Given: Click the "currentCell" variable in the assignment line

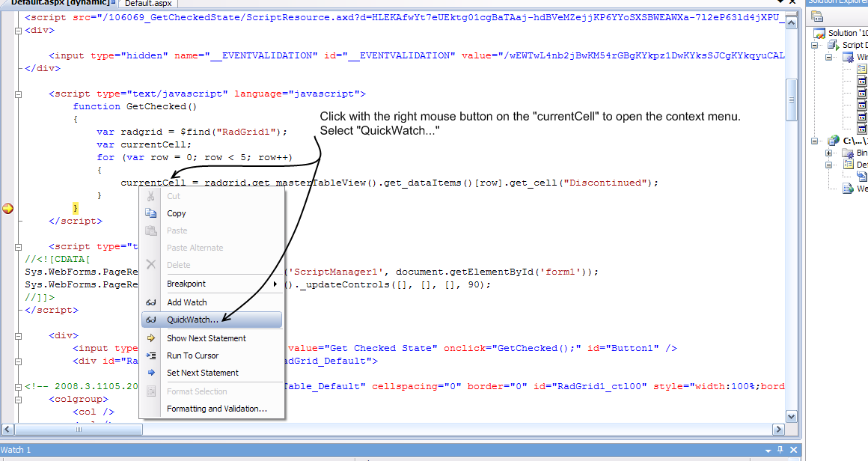Looking at the screenshot, I should coord(153,183).
